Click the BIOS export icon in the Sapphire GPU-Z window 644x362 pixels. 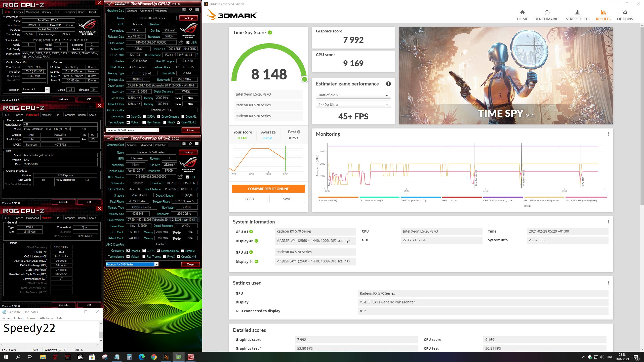tap(180, 177)
